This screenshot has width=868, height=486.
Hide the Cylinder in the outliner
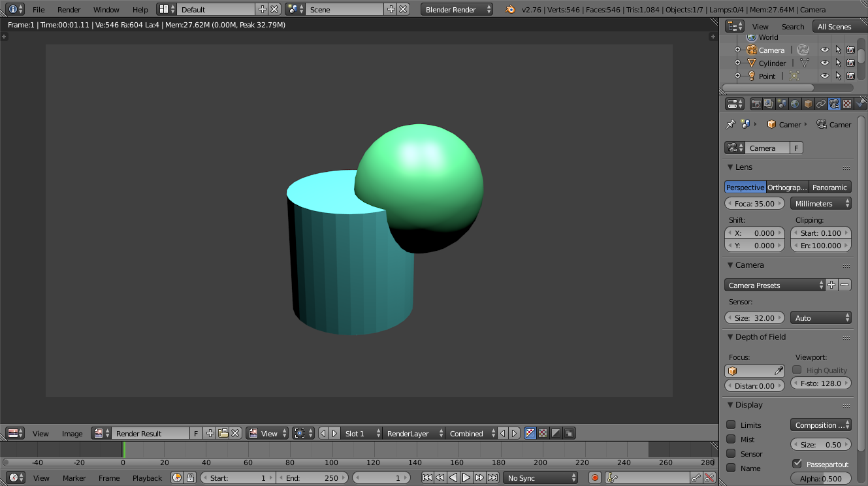(x=825, y=63)
